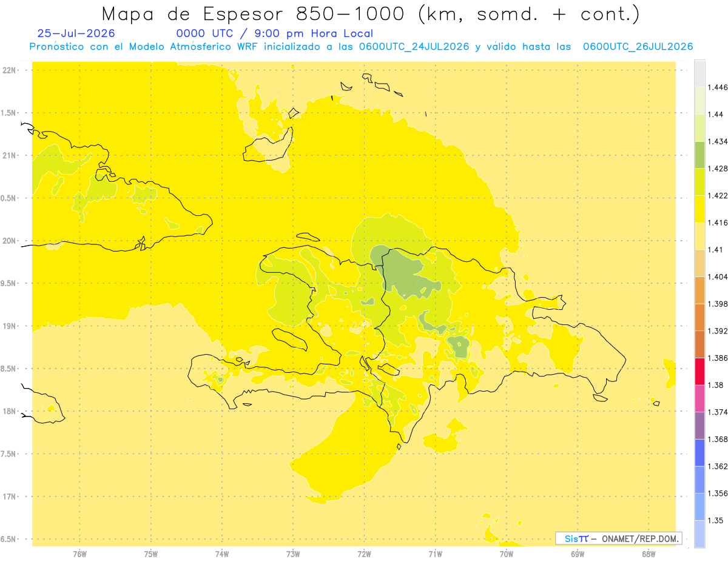728x562 pixels.
Task: Pick the '1.404' colorbar value
Action: pyautogui.click(x=718, y=276)
